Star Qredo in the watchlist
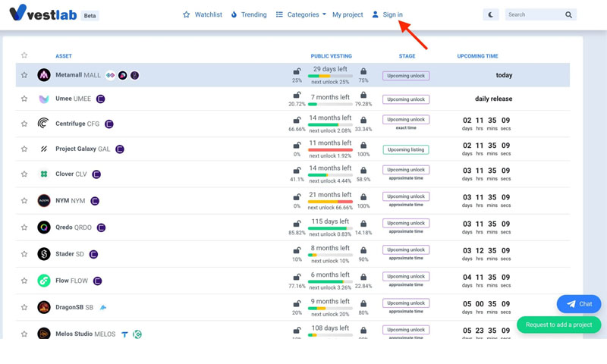Image resolution: width=607 pixels, height=364 pixels. click(24, 227)
